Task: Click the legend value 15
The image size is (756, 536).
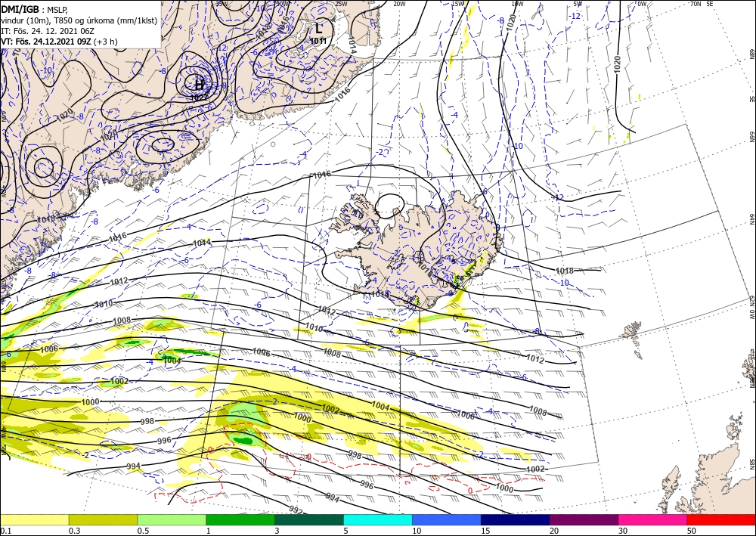Action: click(x=485, y=531)
